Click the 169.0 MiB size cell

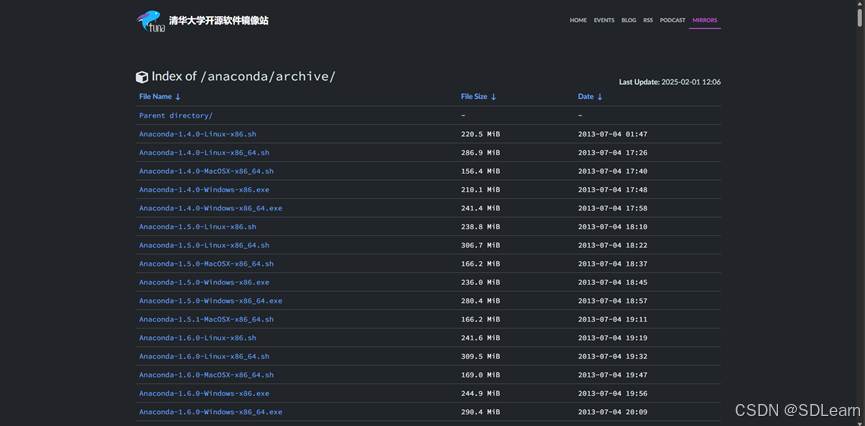coord(480,375)
